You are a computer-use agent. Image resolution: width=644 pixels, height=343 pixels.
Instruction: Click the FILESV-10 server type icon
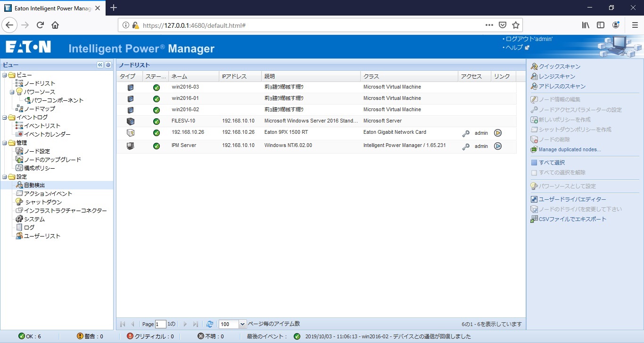coord(131,121)
